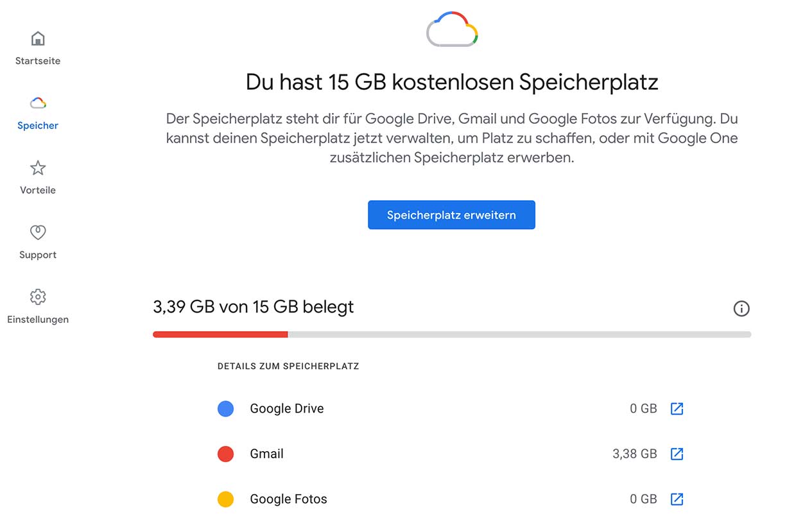The height and width of the screenshot is (532, 796).
Task: Click the 3,38 GB Gmail usage value
Action: (x=635, y=454)
